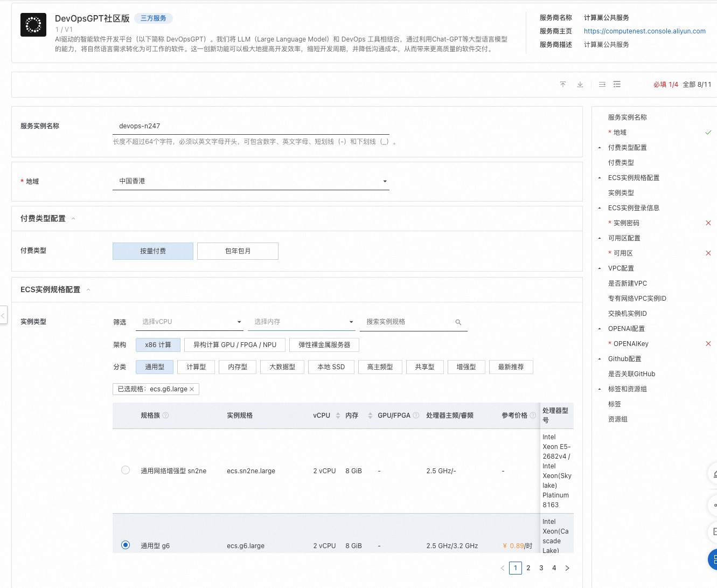717x588 pixels.
Task: Click the help icon next to 规格族
Action: [x=166, y=416]
